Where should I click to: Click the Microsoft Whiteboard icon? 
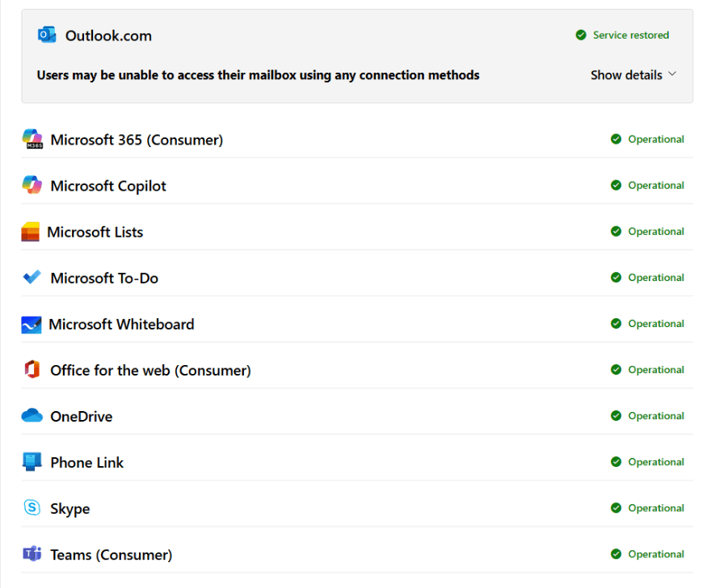coord(31,325)
